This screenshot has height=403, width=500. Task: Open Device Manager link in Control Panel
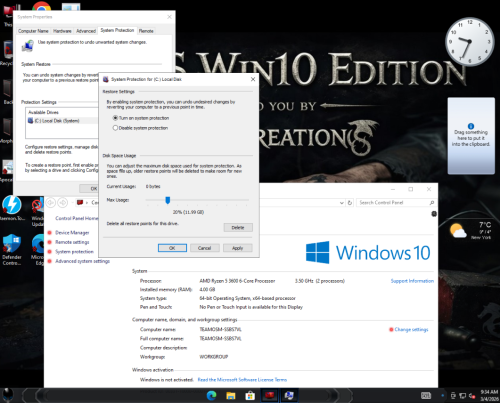[72, 233]
